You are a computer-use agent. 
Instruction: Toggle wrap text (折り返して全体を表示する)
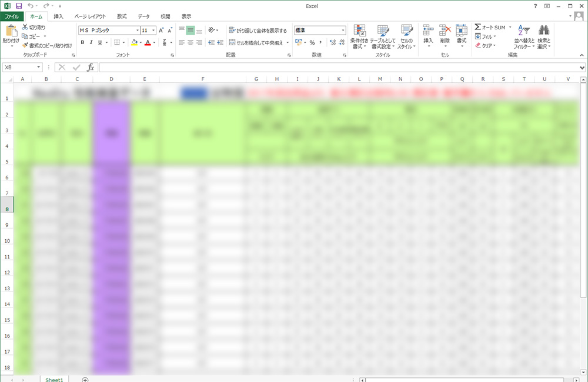click(x=258, y=31)
